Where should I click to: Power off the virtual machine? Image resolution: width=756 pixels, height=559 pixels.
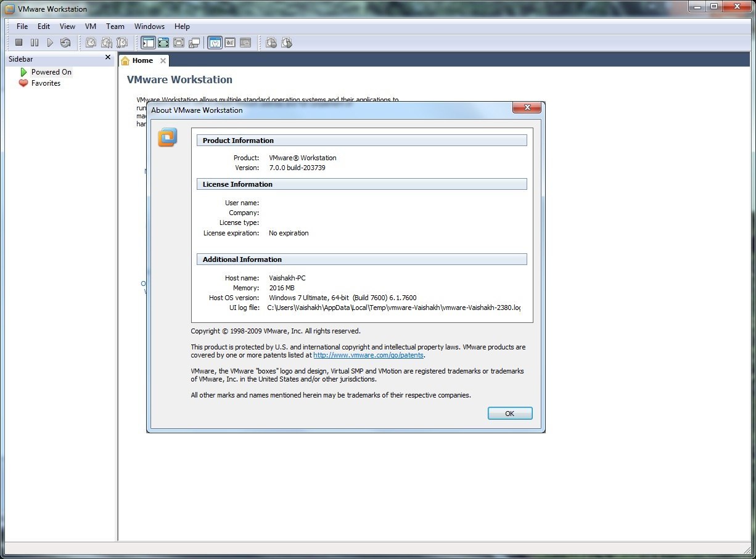click(19, 43)
